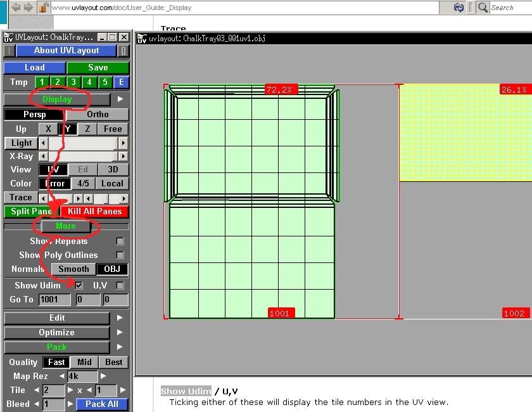Set pack Quality to Best
The height and width of the screenshot is (412, 532).
113,363
